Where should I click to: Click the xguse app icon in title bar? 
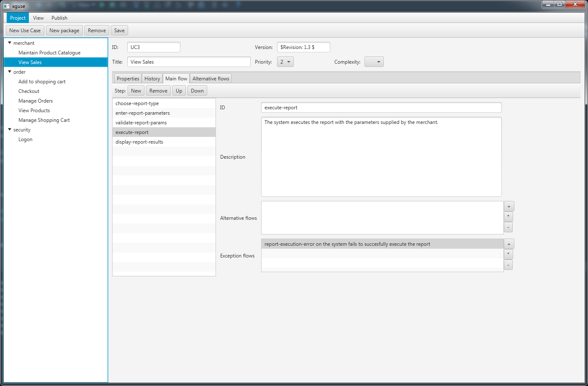pyautogui.click(x=6, y=6)
